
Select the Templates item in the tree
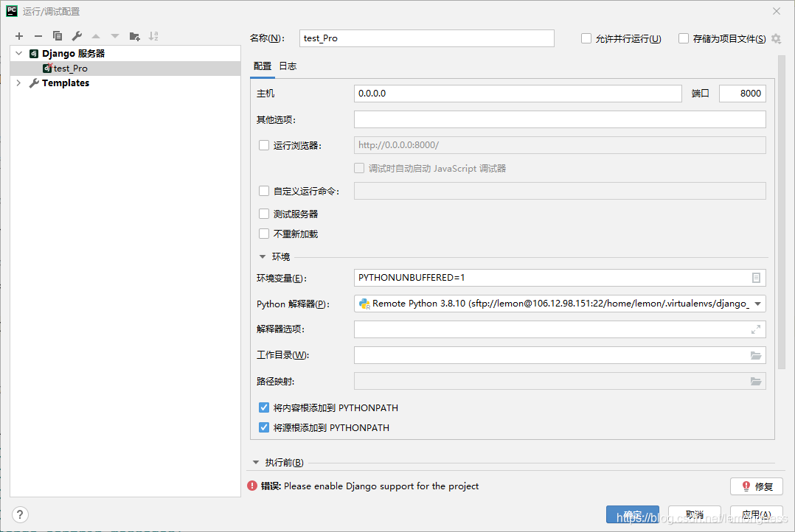[66, 83]
